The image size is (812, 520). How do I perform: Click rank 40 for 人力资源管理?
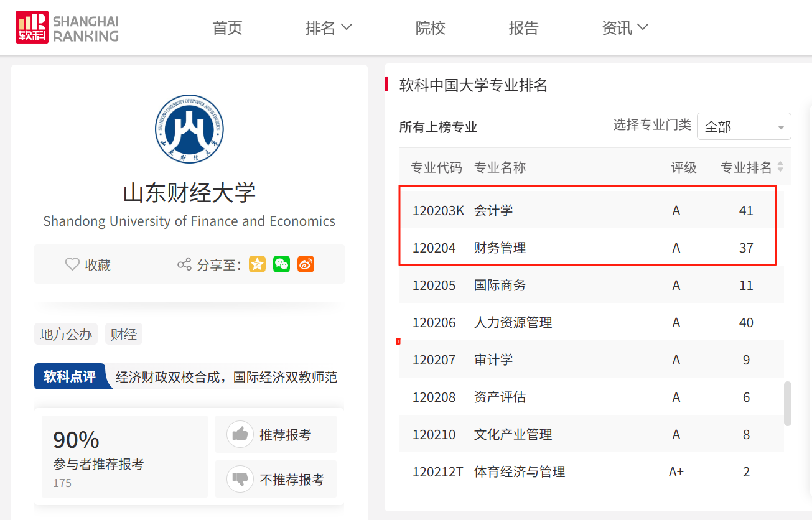click(x=746, y=322)
